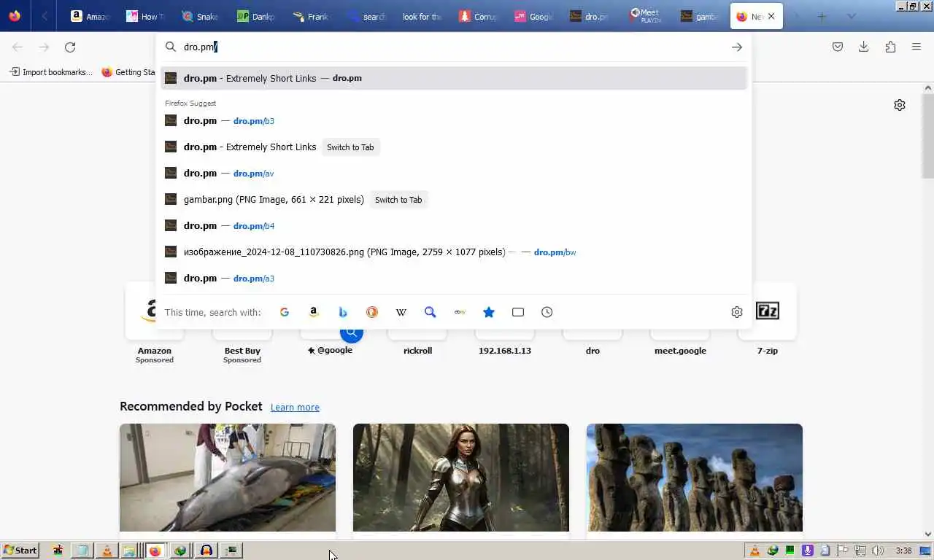Search this time with eBay icon
The image size is (934, 560).
tap(460, 312)
